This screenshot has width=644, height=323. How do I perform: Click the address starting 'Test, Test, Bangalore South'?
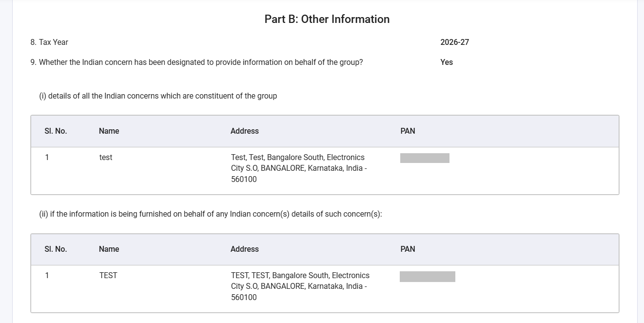299,168
